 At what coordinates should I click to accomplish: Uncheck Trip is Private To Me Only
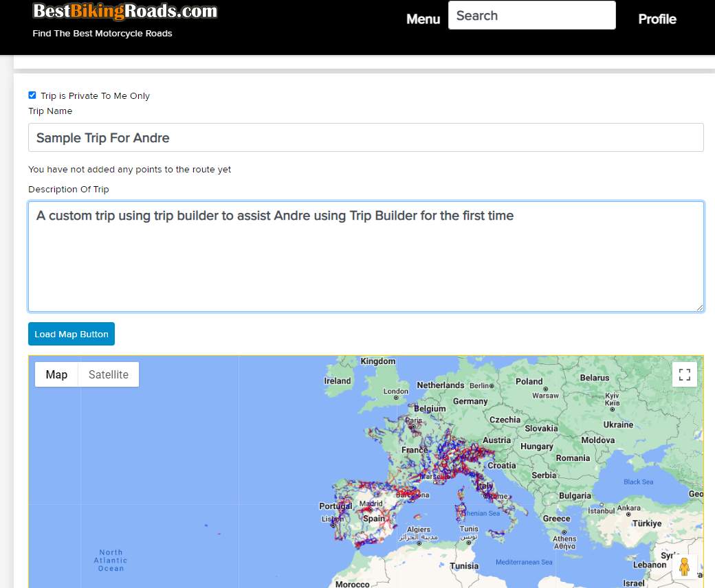pyautogui.click(x=32, y=95)
